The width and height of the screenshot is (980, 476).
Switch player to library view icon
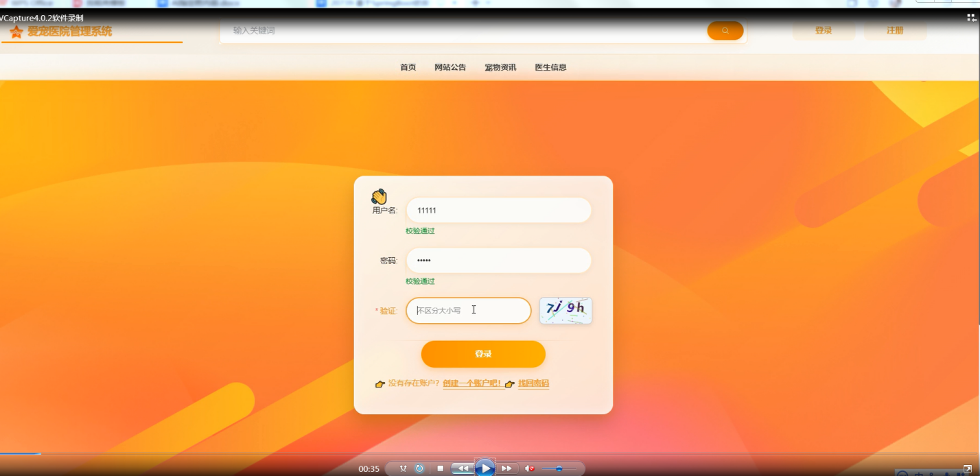971,17
